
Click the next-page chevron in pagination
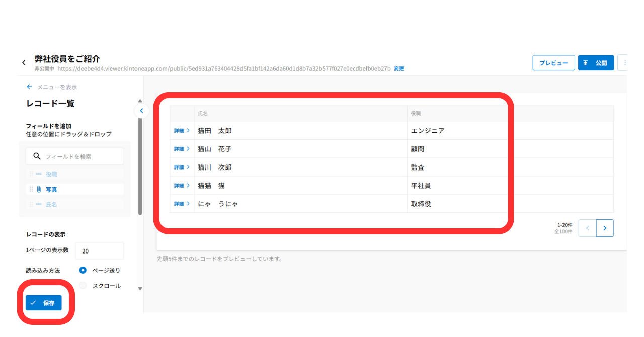(x=605, y=228)
